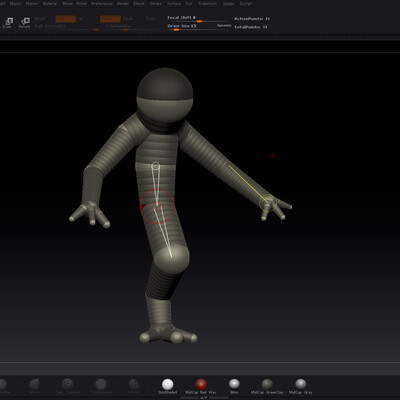Open the Material menu
Screen dimensions: 400x400
(50, 4)
